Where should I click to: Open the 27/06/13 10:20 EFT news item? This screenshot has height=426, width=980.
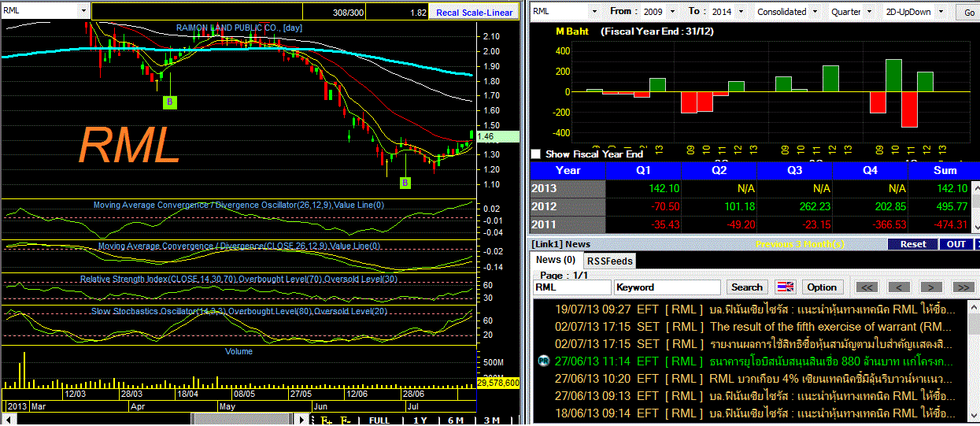[x=755, y=378]
